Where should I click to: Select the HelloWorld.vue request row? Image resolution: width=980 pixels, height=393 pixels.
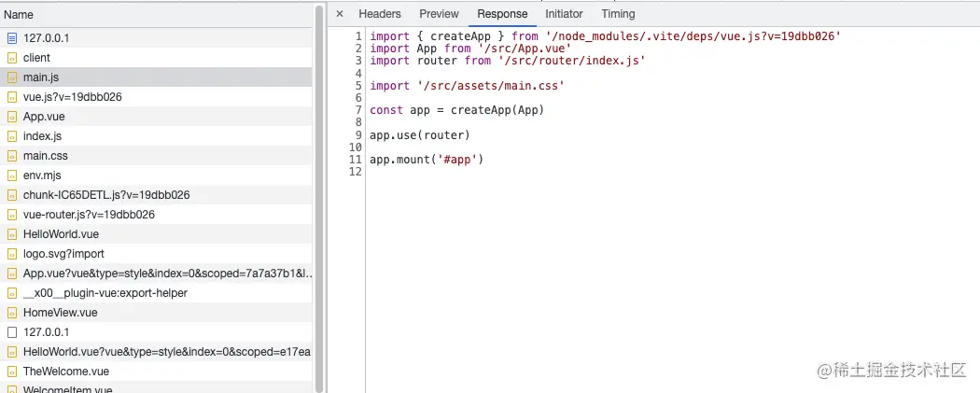156,233
